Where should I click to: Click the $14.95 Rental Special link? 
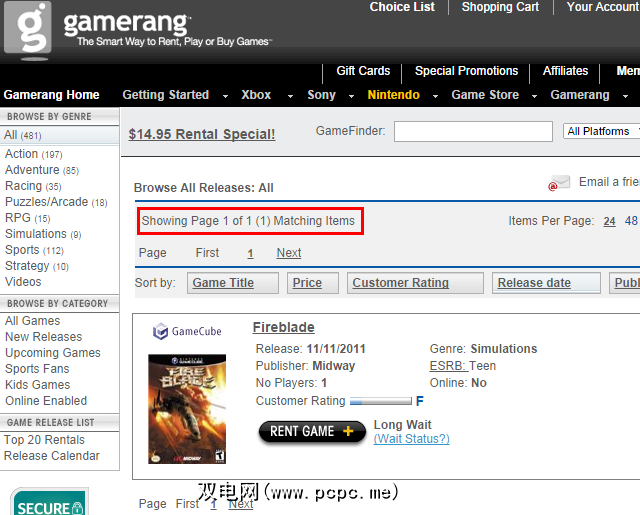point(202,134)
